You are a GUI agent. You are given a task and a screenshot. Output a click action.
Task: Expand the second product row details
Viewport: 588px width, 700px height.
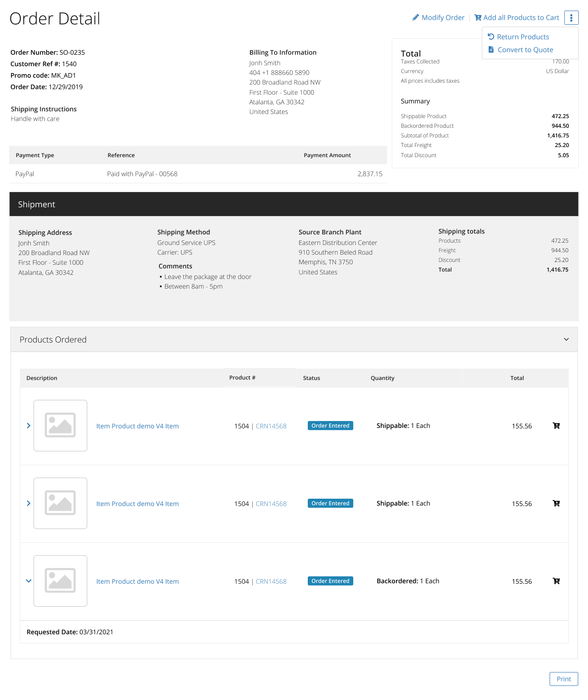pyautogui.click(x=28, y=503)
